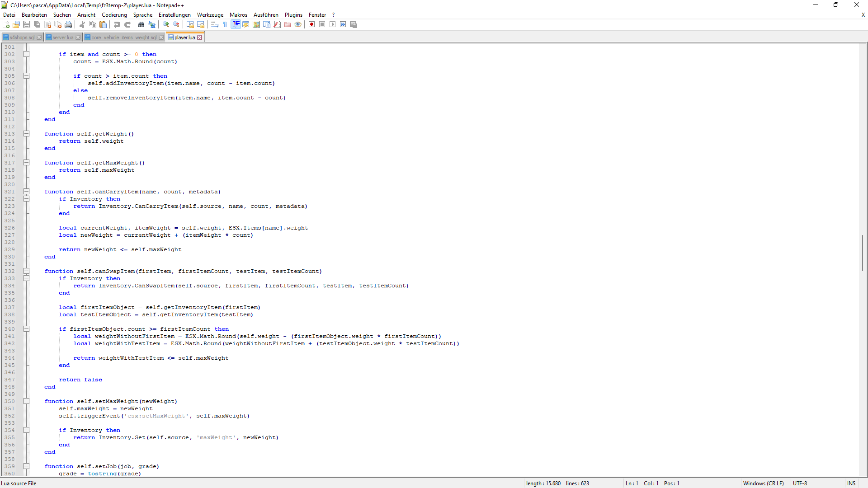Toggle paragraph mark visibility
The height and width of the screenshot is (488, 868).
pos(225,24)
